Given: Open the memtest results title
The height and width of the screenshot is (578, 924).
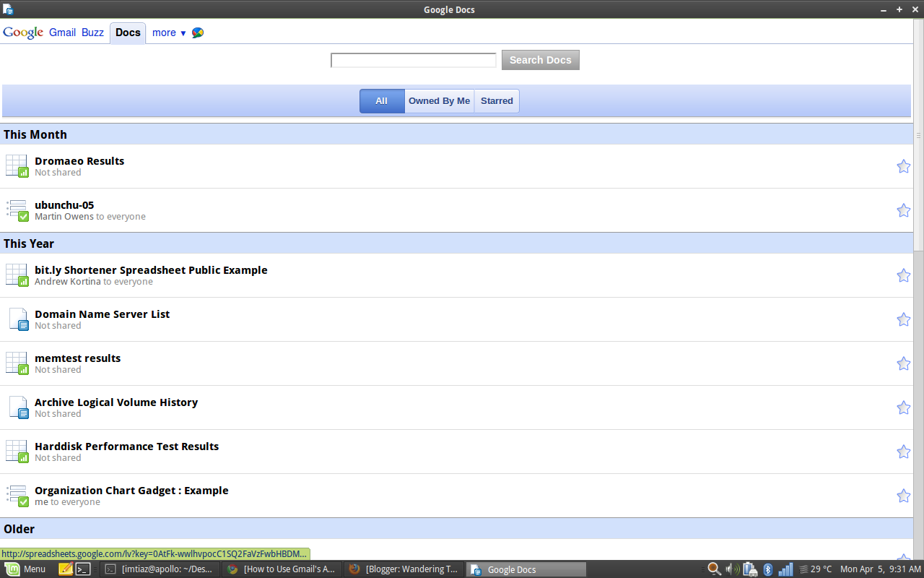Looking at the screenshot, I should pos(78,358).
